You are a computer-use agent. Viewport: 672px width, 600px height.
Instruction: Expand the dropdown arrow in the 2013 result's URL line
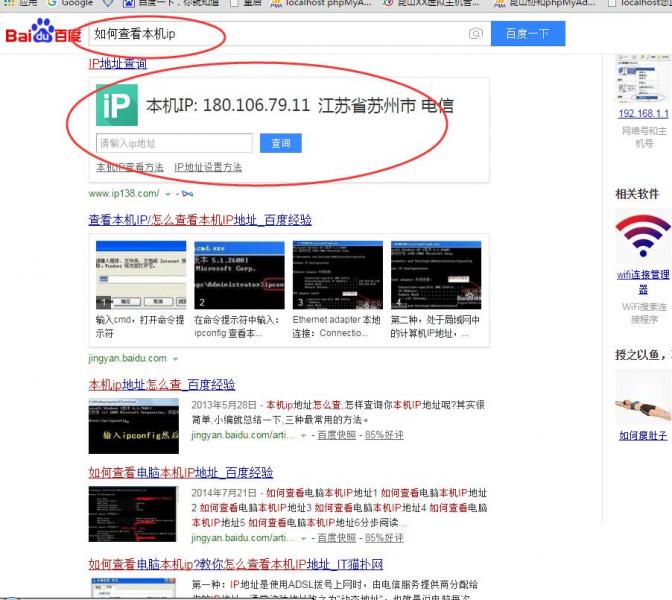[303, 436]
